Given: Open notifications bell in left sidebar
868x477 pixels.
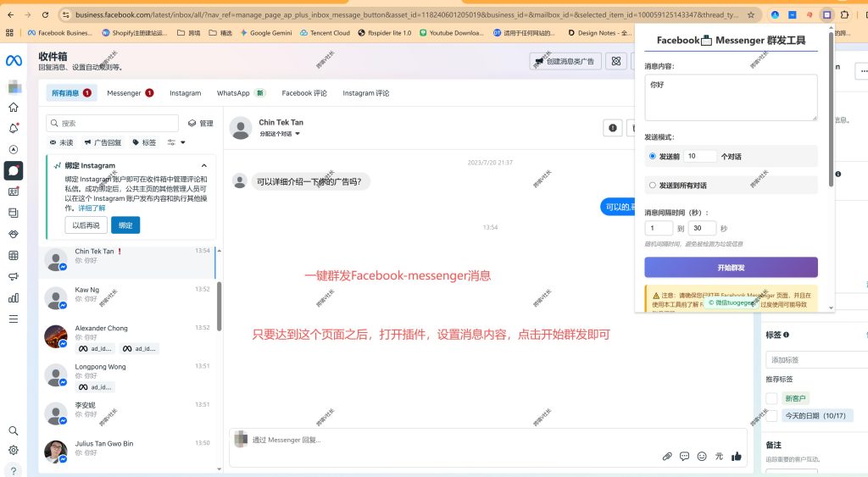Looking at the screenshot, I should [x=14, y=129].
